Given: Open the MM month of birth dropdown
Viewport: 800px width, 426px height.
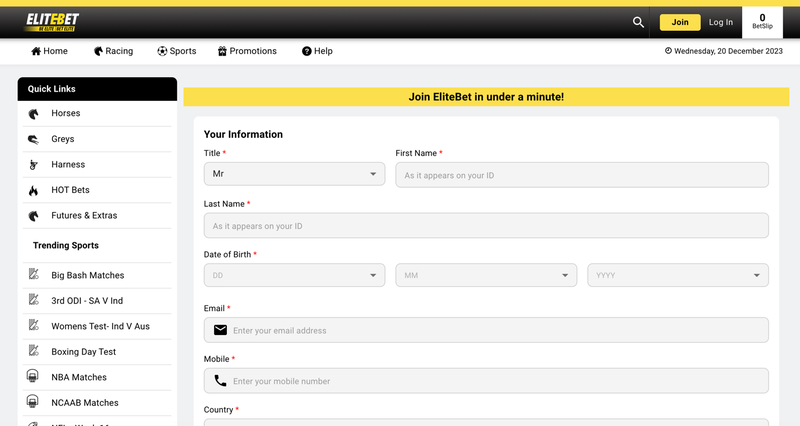Looking at the screenshot, I should click(x=486, y=275).
